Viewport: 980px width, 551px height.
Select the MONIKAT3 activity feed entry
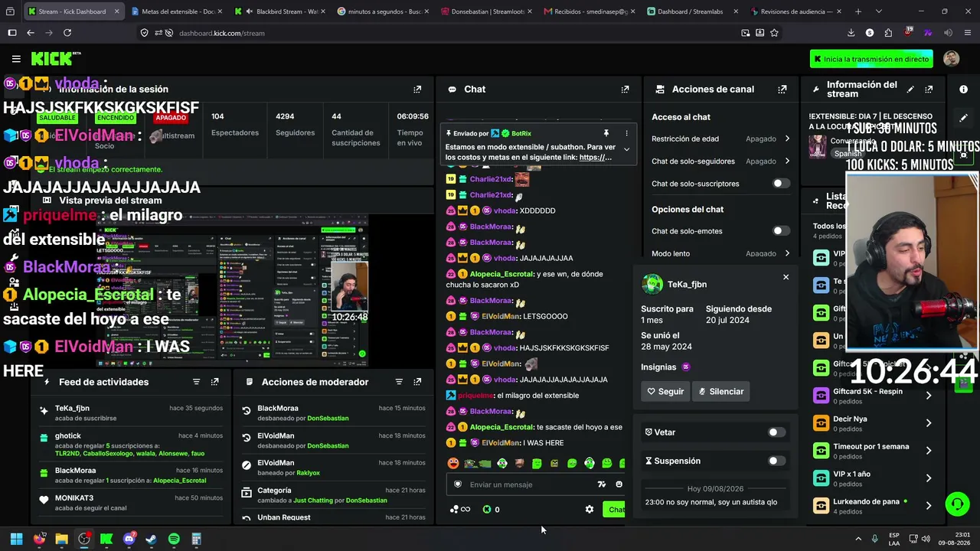coord(131,503)
